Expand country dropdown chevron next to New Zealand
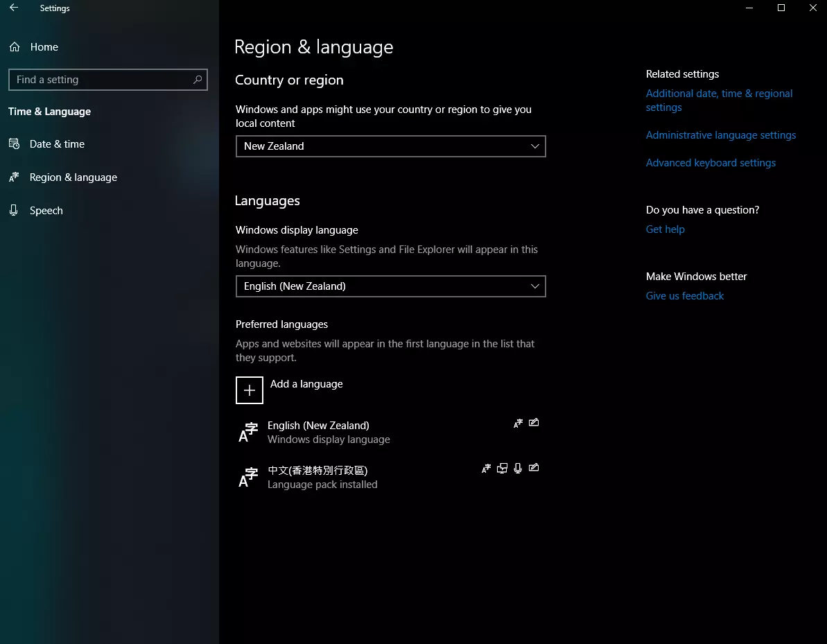The width and height of the screenshot is (827, 644). click(x=534, y=146)
